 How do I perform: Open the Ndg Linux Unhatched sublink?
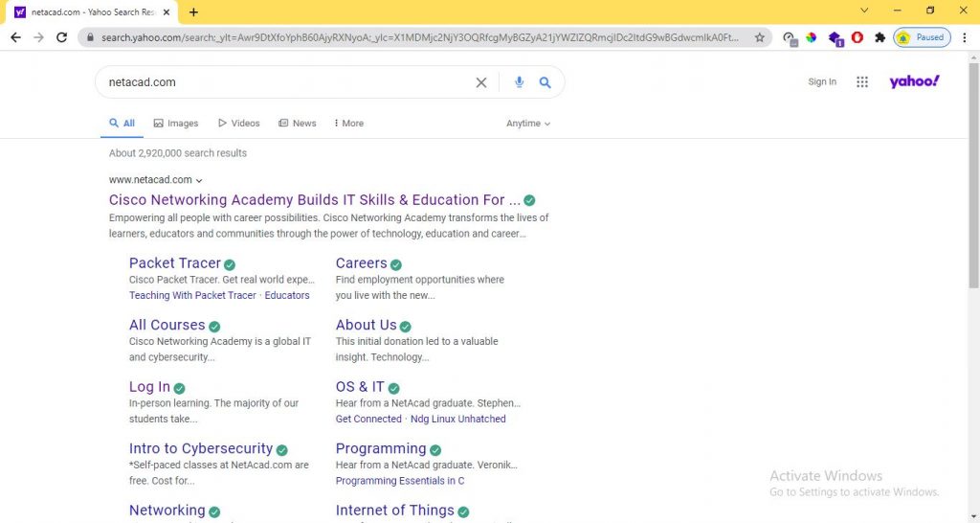pyautogui.click(x=458, y=420)
